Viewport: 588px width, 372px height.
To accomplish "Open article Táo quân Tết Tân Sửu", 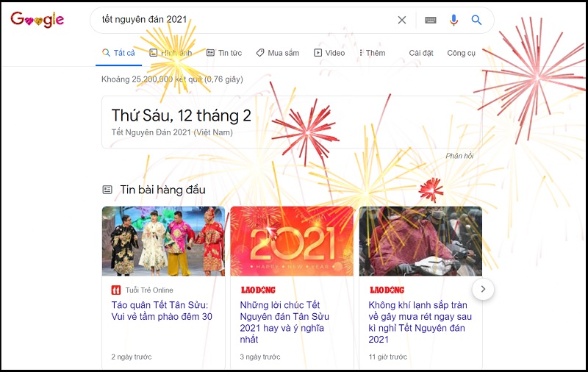I will pos(162,310).
